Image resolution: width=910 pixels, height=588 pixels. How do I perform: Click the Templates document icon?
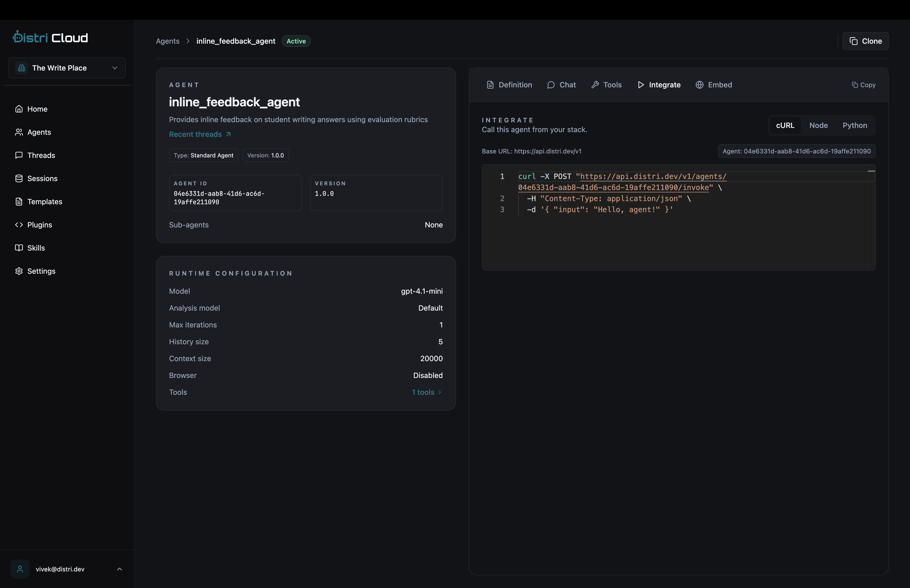[x=19, y=202]
